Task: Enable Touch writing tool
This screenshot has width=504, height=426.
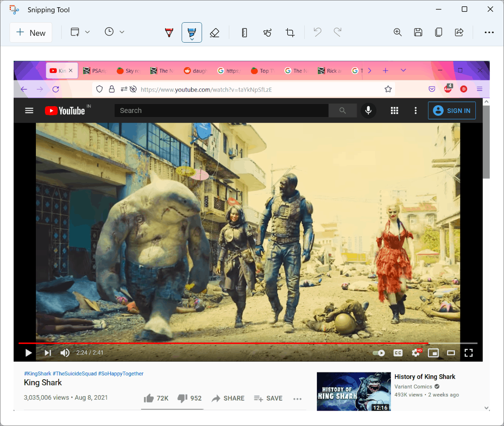Action: point(267,33)
